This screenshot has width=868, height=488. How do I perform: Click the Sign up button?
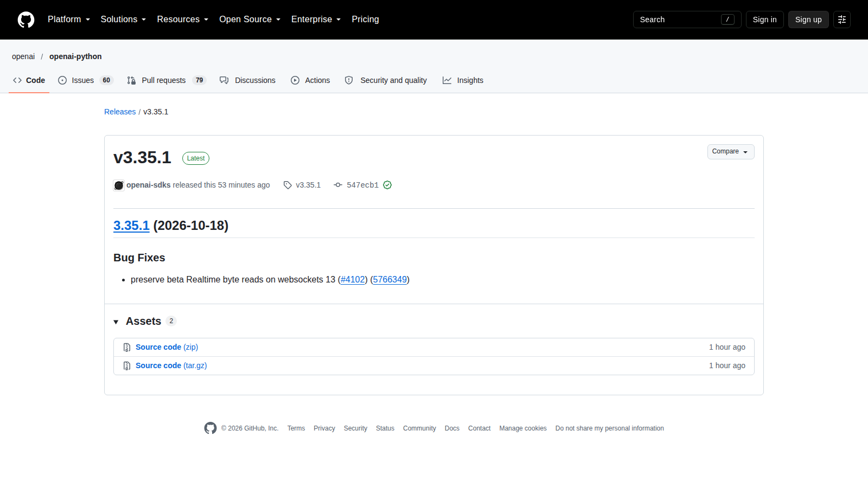808,20
